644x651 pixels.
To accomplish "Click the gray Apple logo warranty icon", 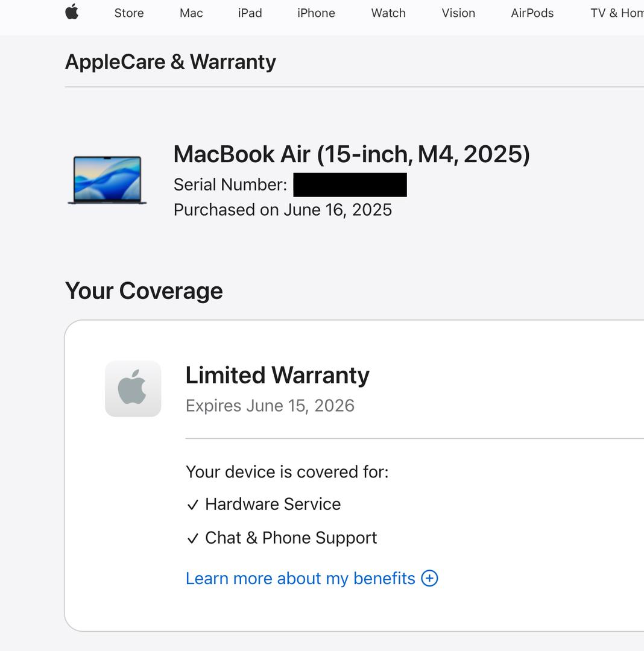I will pyautogui.click(x=133, y=389).
